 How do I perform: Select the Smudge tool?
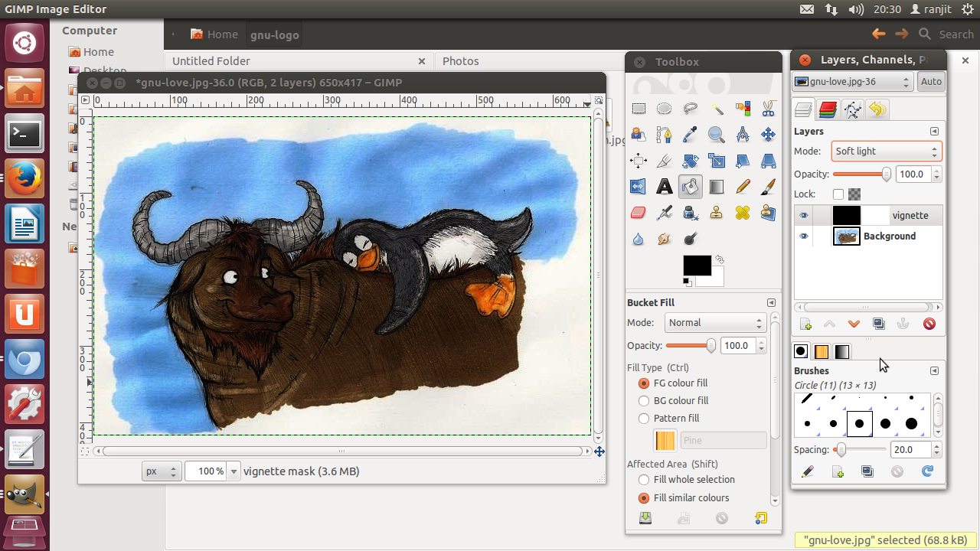point(665,238)
